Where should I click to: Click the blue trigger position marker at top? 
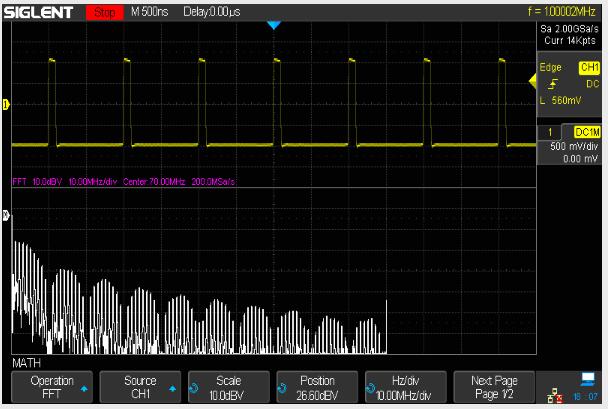275,25
